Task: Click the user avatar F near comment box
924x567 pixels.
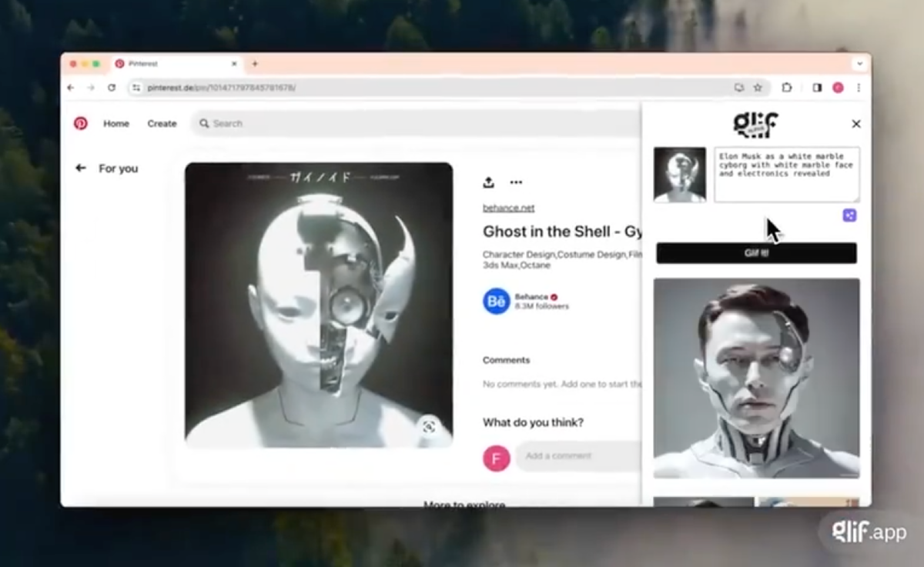Action: pos(497,458)
